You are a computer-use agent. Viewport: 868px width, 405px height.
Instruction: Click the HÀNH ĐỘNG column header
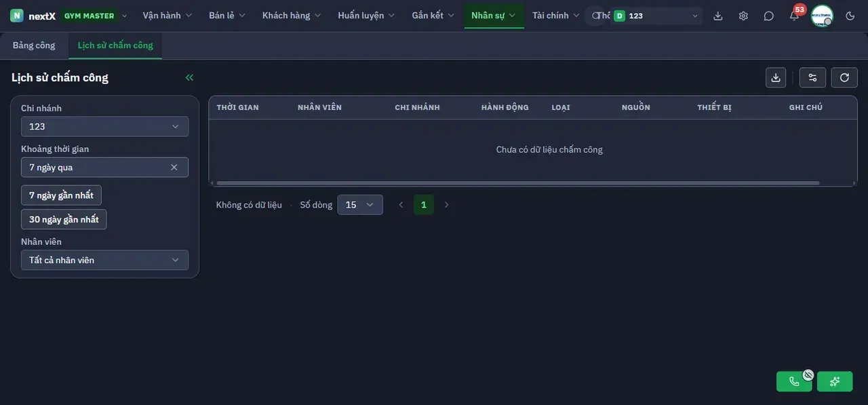[505, 108]
